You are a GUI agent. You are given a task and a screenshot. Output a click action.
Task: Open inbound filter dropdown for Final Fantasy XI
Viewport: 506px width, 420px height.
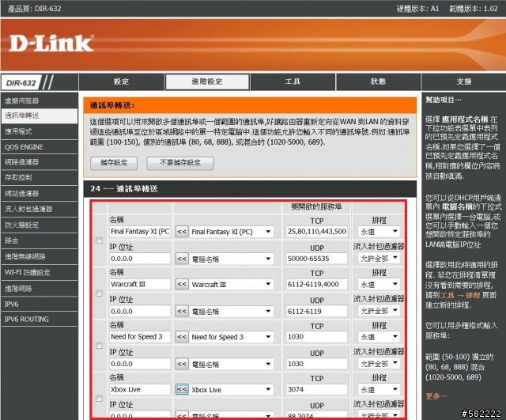(x=379, y=259)
